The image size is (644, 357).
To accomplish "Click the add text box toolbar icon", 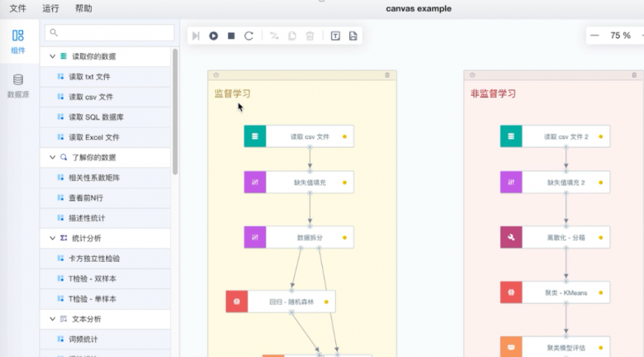I will tap(335, 36).
